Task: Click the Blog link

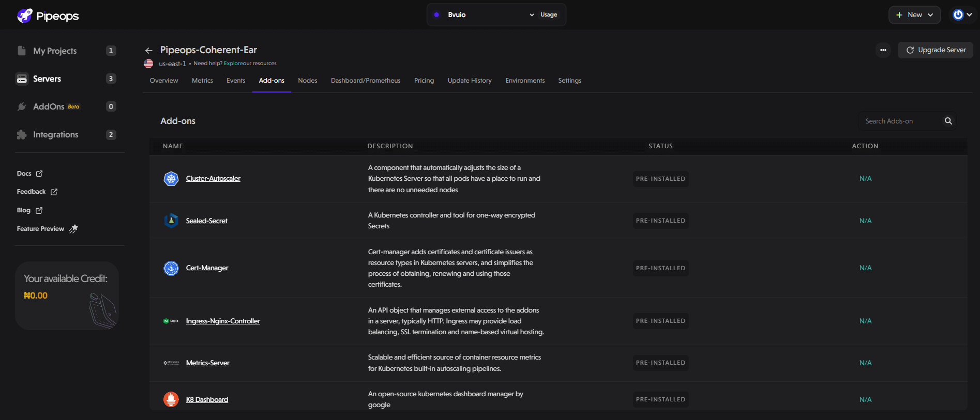Action: 23,210
